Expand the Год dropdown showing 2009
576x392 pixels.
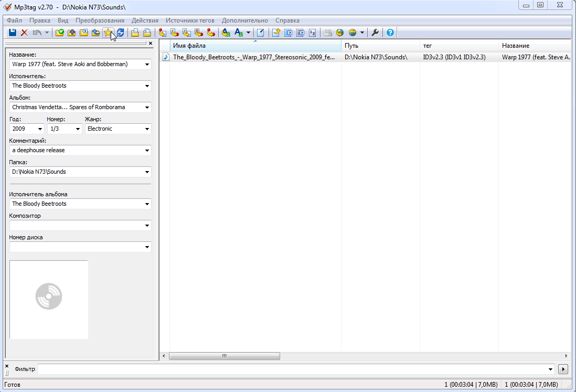pyautogui.click(x=40, y=129)
